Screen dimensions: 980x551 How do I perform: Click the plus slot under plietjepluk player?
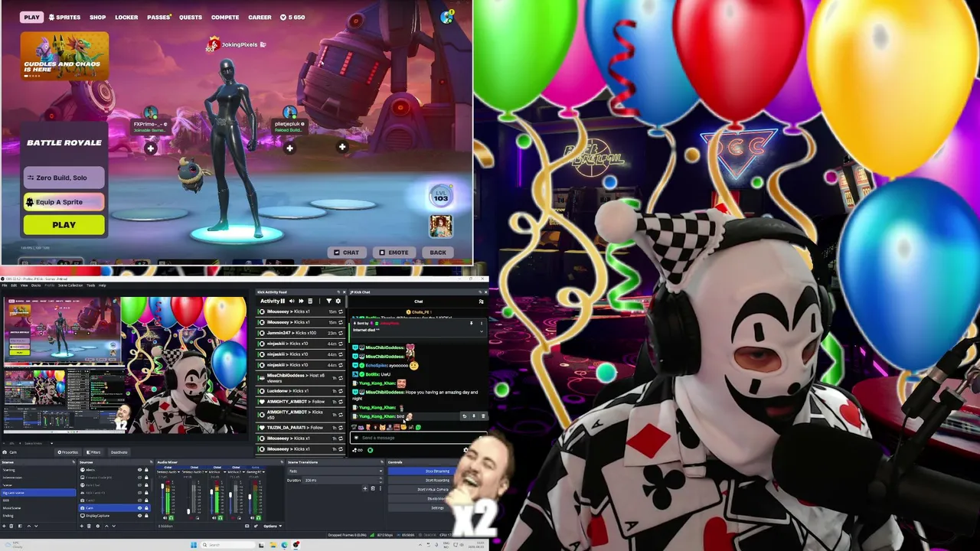289,148
